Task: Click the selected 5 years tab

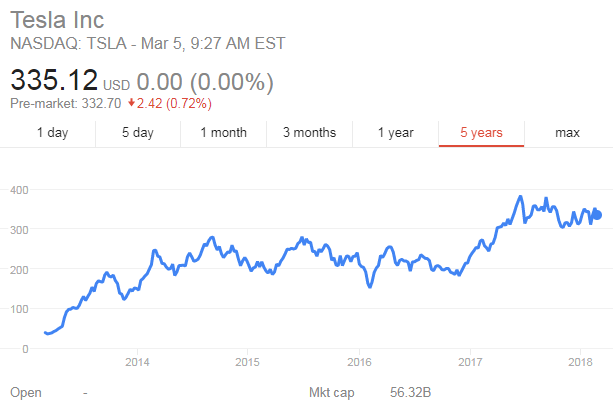Action: point(481,132)
